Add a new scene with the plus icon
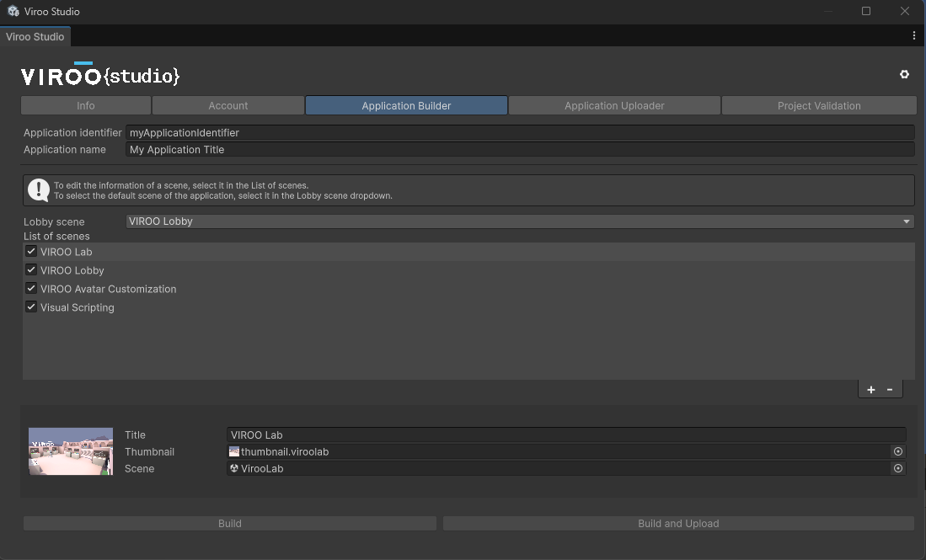 coord(870,389)
